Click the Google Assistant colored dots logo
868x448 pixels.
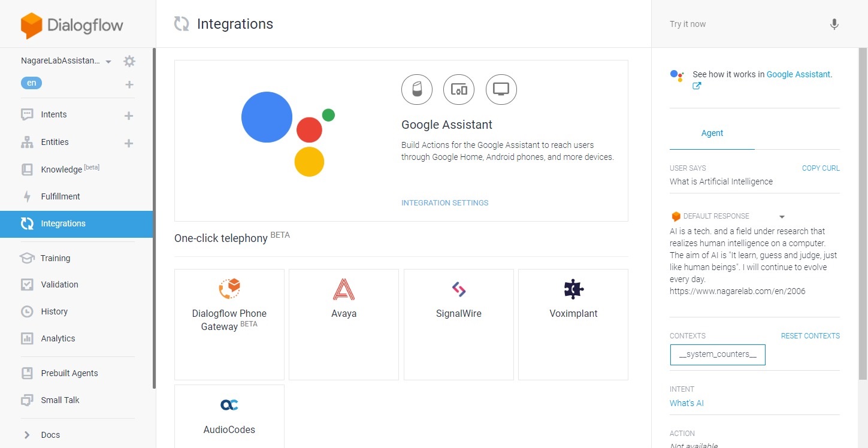287,134
